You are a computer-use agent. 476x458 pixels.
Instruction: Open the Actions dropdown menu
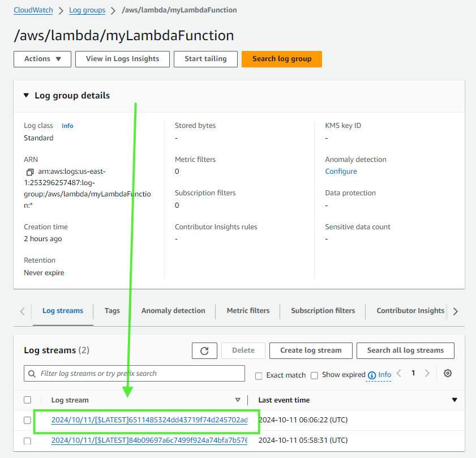click(42, 59)
